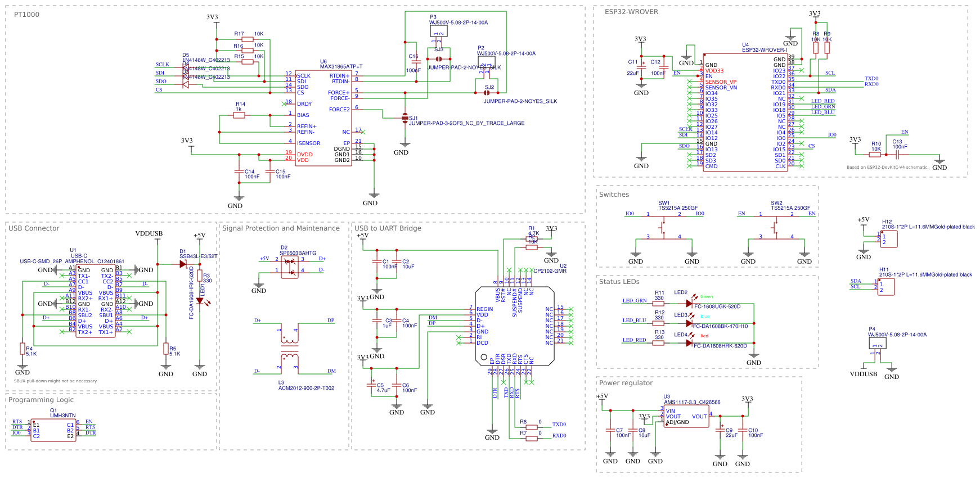Select the P4 VDDUSB terminal connector
The image size is (980, 478).
877,343
